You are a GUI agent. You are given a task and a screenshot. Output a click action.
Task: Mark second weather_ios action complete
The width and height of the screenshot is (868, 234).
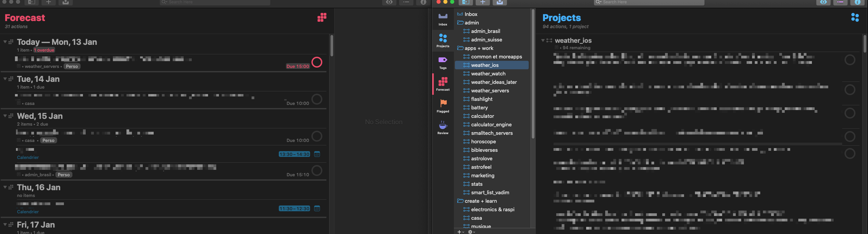[850, 90]
